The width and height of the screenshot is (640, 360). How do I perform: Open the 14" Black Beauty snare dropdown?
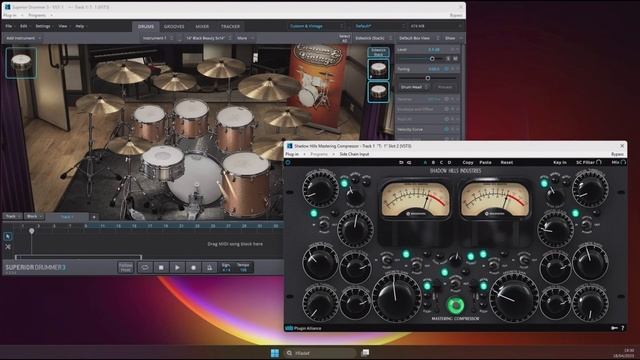tap(208, 38)
